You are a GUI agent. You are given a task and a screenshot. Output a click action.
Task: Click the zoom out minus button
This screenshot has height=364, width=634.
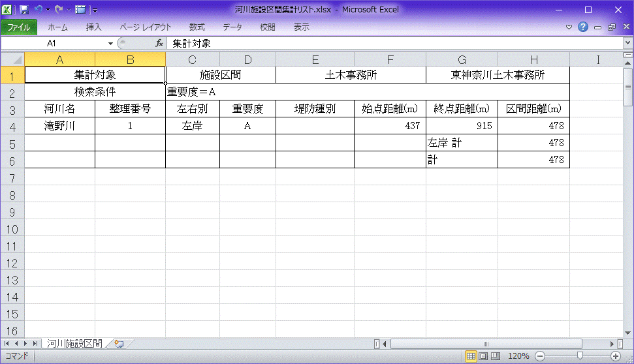pos(539,356)
